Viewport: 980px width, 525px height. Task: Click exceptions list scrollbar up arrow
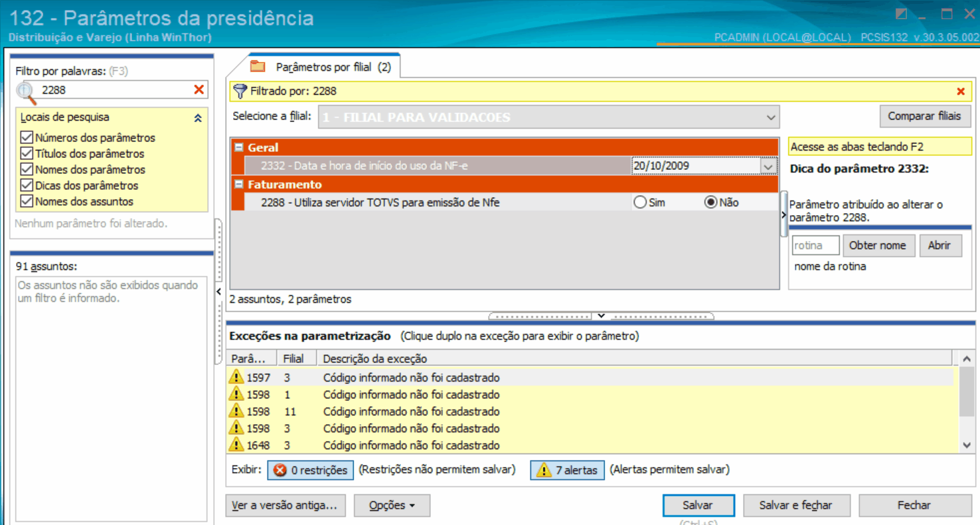[x=966, y=359]
